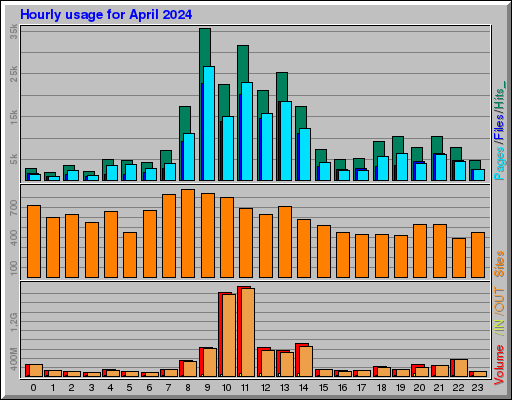The height and width of the screenshot is (400, 512).
Task: Click hour 23 on the x-axis
Action: pyautogui.click(x=477, y=388)
